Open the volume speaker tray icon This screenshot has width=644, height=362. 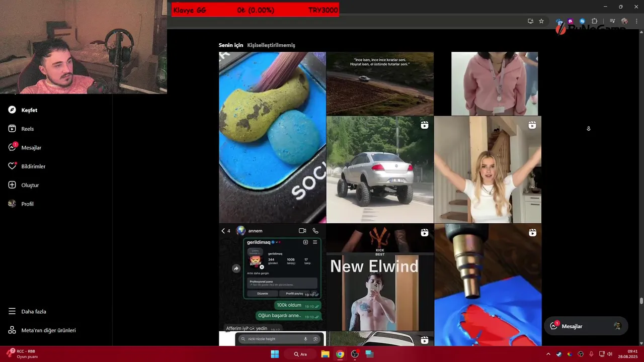[609, 354]
